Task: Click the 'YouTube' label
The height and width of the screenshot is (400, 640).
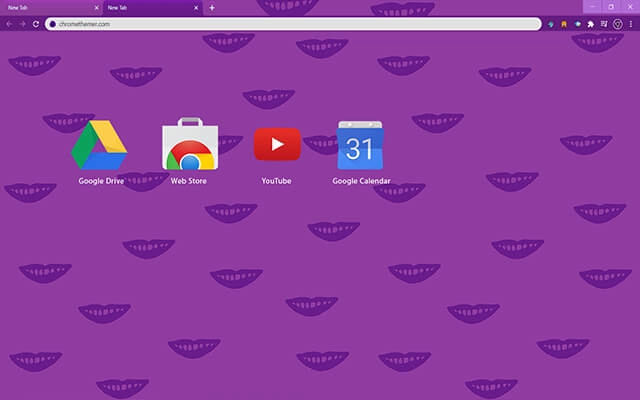Action: click(x=276, y=181)
